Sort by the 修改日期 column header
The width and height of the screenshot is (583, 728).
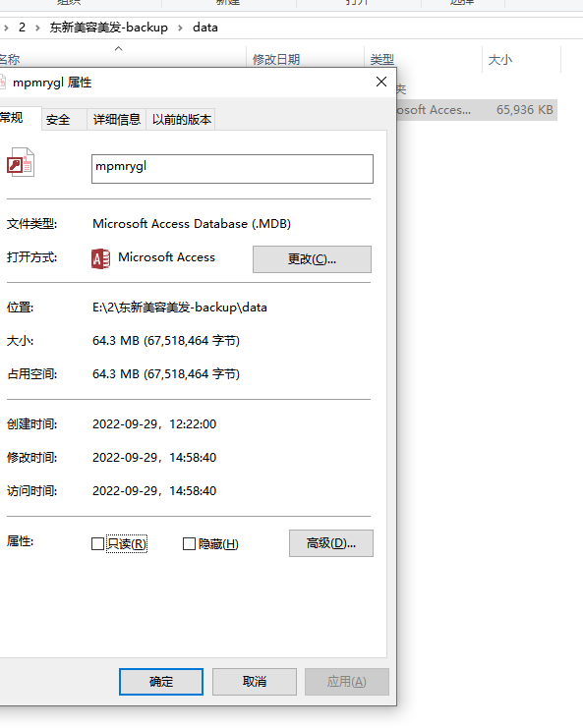276,59
